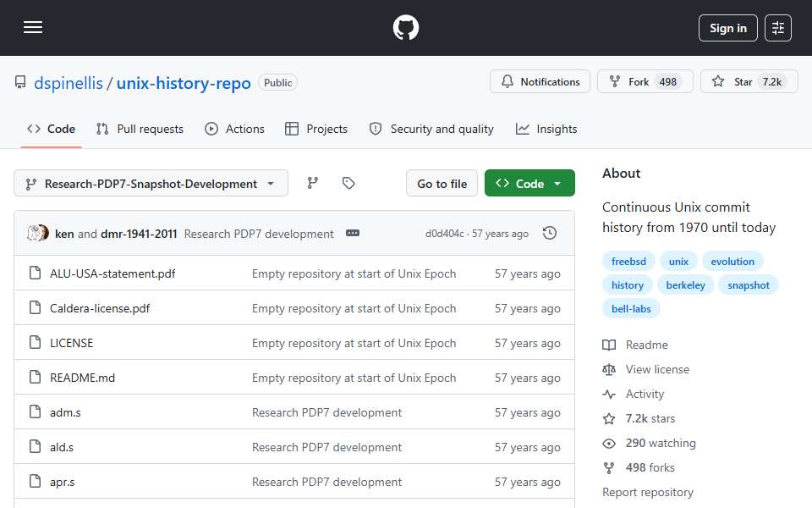Click the repository icon before dspinellis
This screenshot has width=812, height=508.
[x=20, y=82]
